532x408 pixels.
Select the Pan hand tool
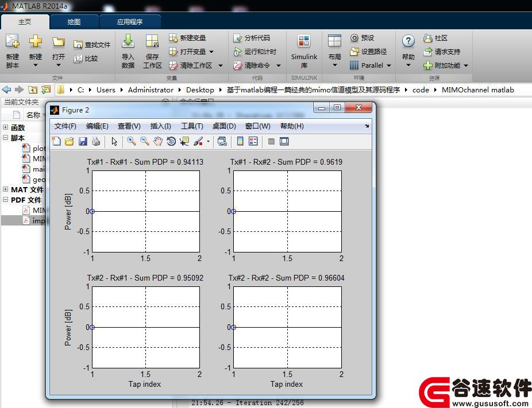coord(158,141)
